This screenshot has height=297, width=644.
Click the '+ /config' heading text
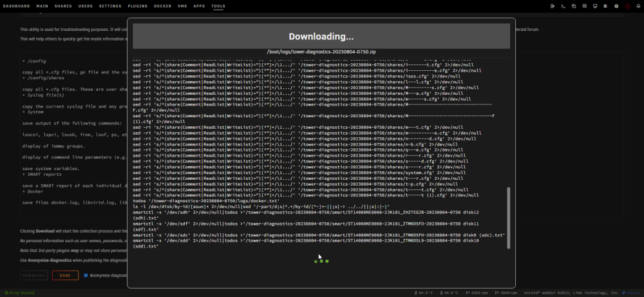coord(34,61)
